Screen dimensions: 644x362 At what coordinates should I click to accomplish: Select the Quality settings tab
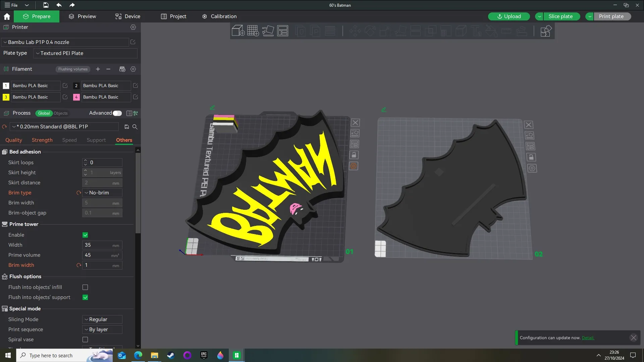[x=14, y=140]
